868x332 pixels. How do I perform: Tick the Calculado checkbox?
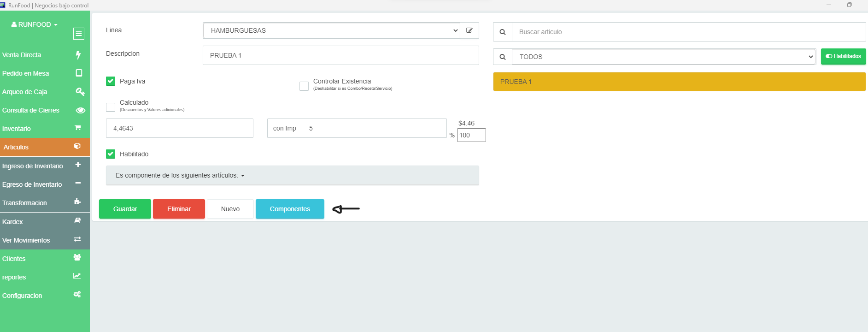pos(111,107)
